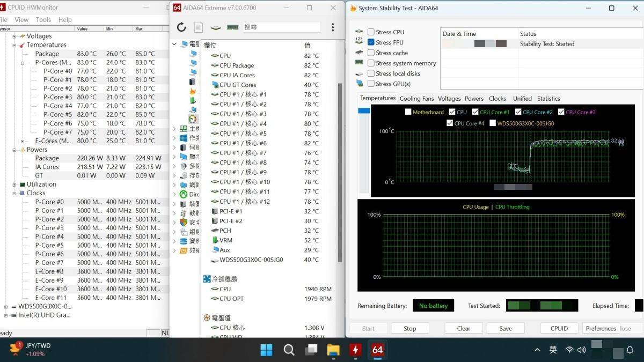Expand Intel(R) UHD Graphics node in HWMonitor

(x=6, y=315)
